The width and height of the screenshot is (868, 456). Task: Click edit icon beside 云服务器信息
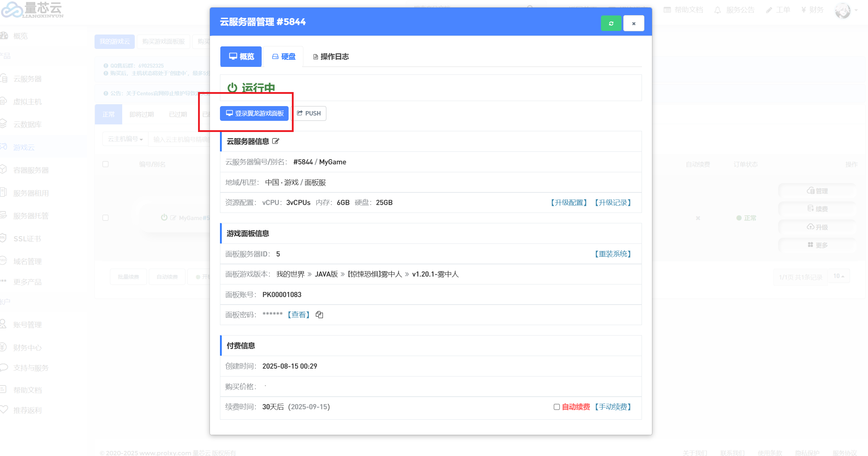(x=276, y=141)
